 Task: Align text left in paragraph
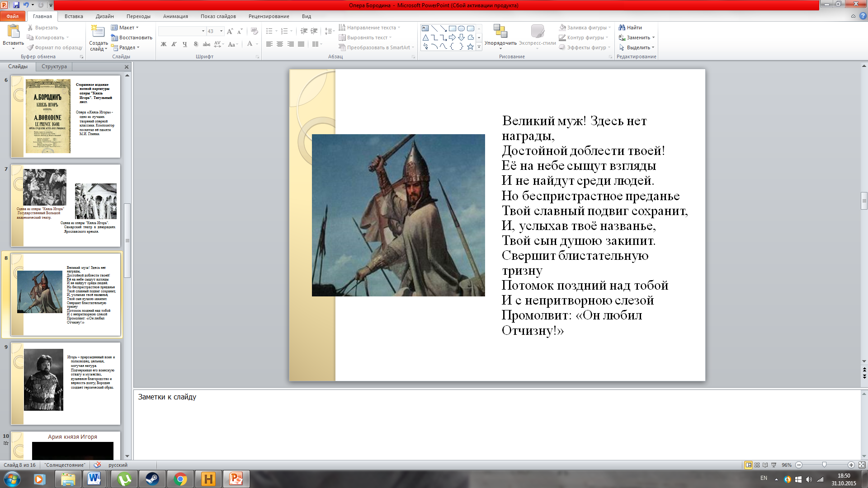269,44
